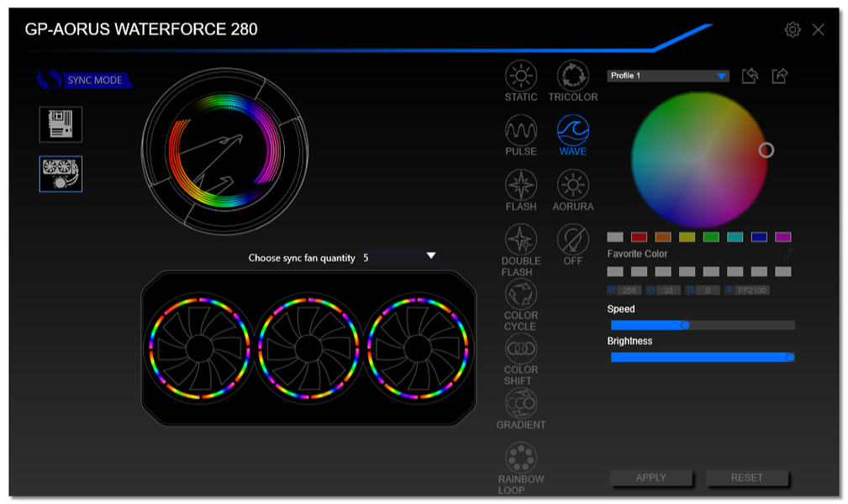Image resolution: width=848 pixels, height=504 pixels.
Task: Click the color wheel selector ring
Action: tap(766, 150)
